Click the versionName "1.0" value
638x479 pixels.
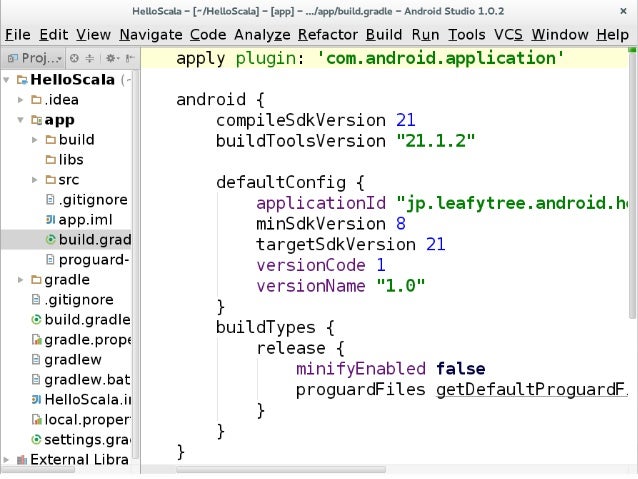click(401, 286)
